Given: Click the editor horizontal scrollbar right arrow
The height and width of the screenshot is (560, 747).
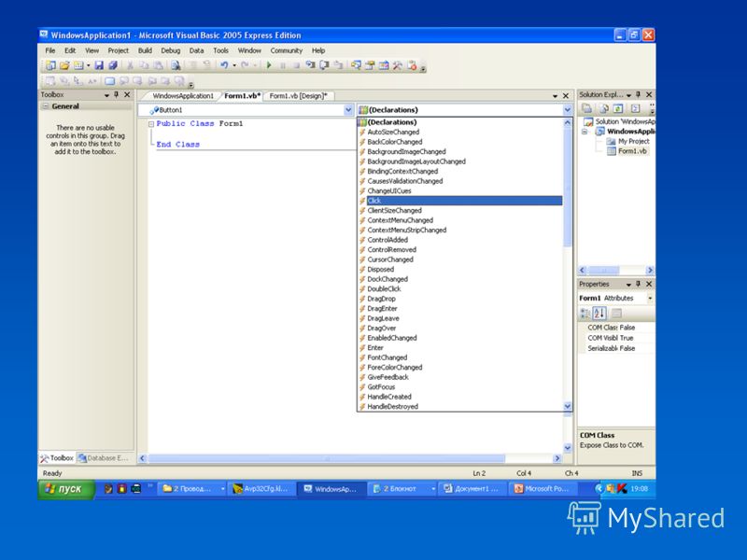Looking at the screenshot, I should 557,458.
